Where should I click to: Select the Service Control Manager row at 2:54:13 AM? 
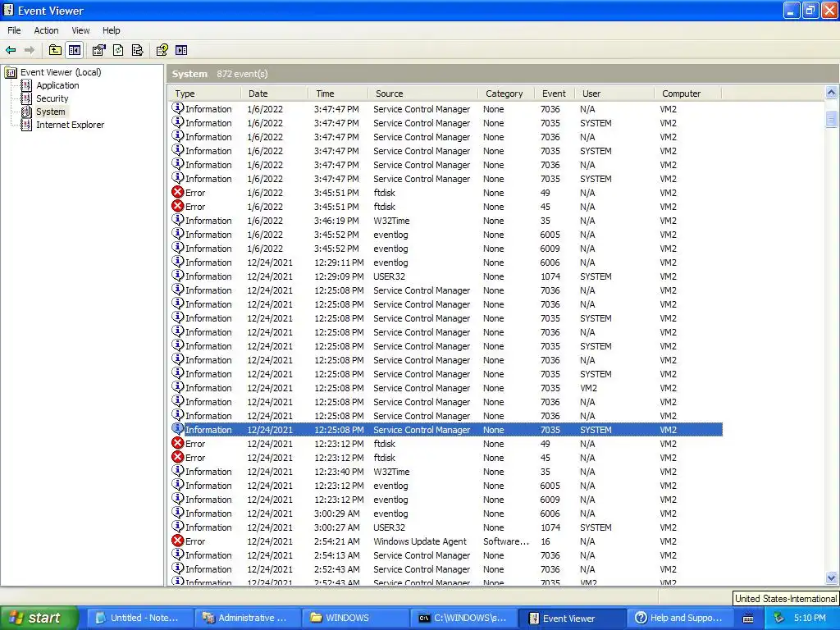[445, 555]
